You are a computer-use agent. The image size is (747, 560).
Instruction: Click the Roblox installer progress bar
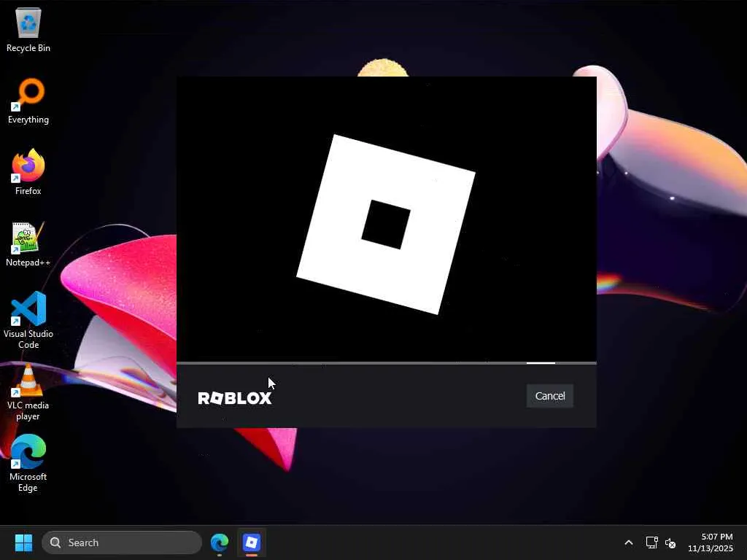pos(387,363)
